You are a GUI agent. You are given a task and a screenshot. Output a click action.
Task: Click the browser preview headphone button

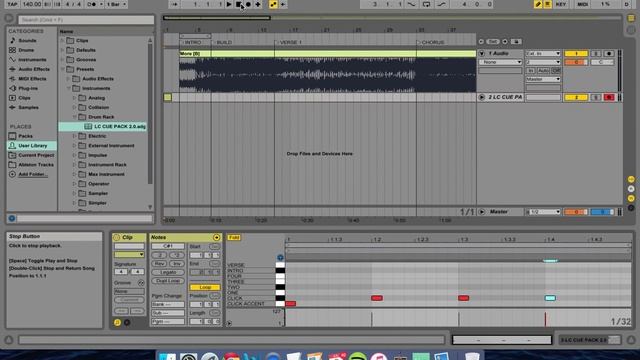[x=12, y=218]
